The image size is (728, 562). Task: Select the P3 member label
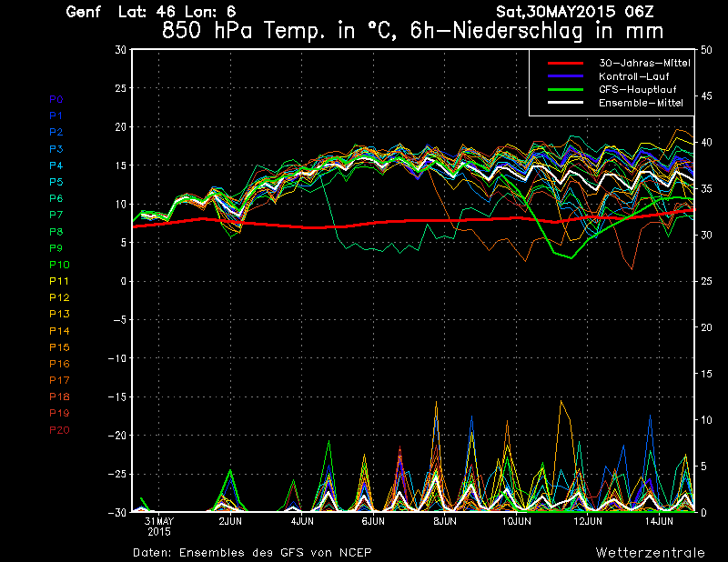tap(56, 149)
